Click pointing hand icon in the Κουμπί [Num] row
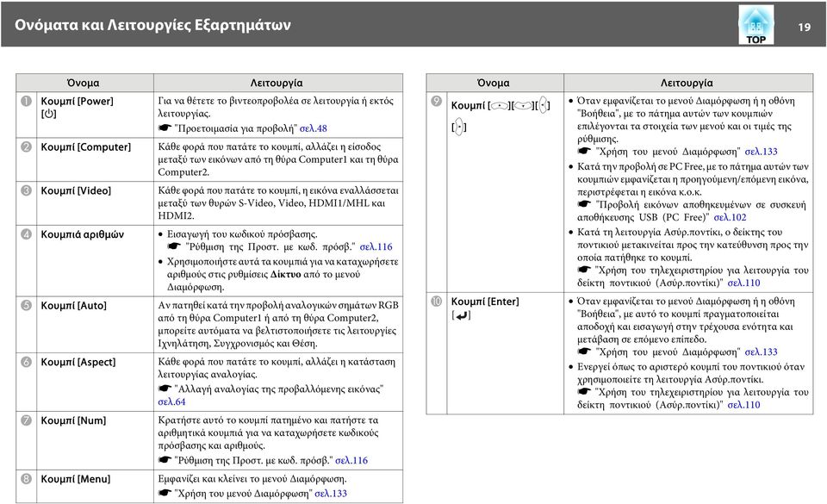This screenshot has height=504, width=827. tap(165, 460)
